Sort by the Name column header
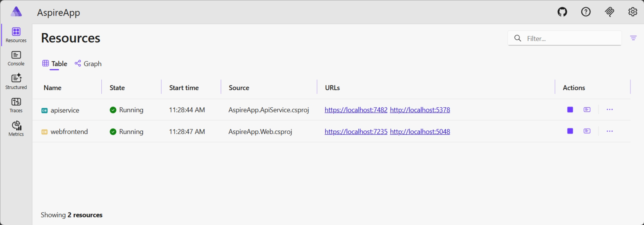644x225 pixels. point(53,88)
